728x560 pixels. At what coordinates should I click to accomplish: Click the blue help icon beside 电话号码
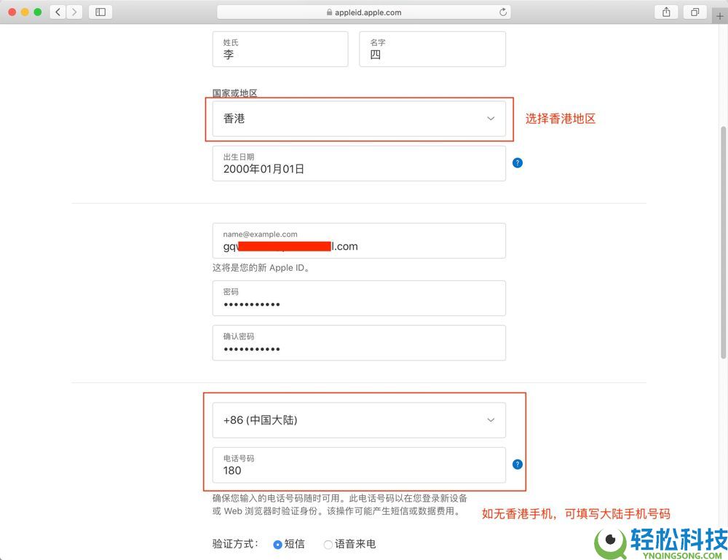click(x=517, y=464)
